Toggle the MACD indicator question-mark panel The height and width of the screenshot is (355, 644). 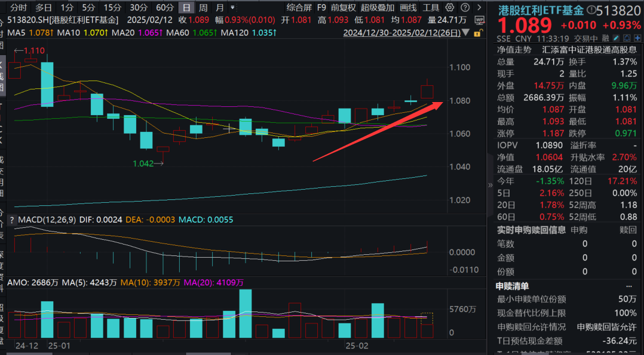pos(11,220)
